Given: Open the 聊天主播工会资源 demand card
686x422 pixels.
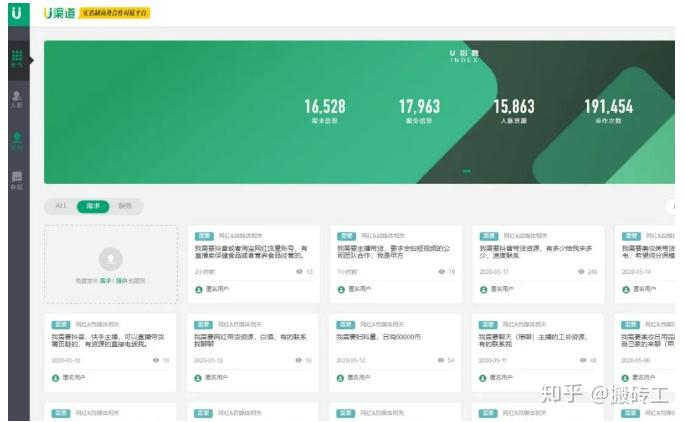Looking at the screenshot, I should [x=538, y=352].
